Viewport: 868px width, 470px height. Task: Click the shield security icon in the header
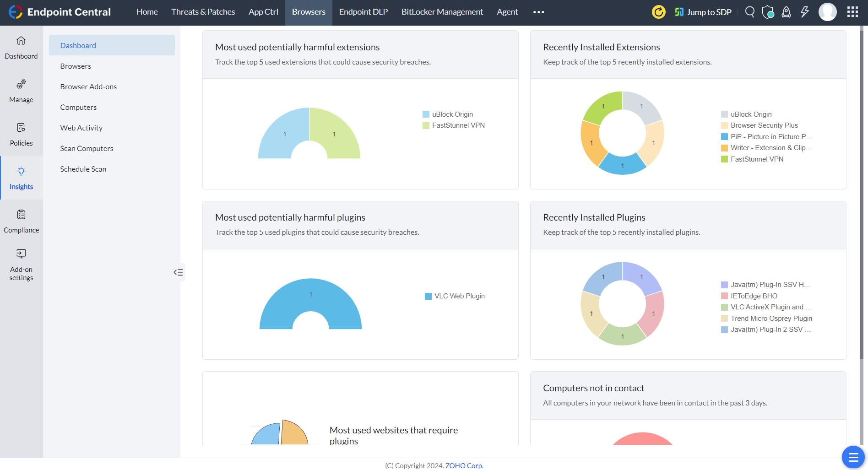point(768,12)
